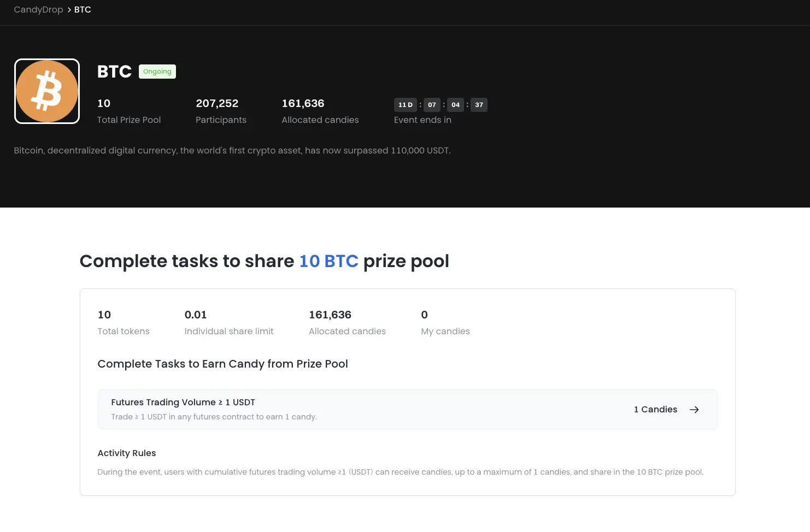This screenshot has width=810, height=532.
Task: Open the CandyDrop breadcrumb link
Action: tap(38, 10)
